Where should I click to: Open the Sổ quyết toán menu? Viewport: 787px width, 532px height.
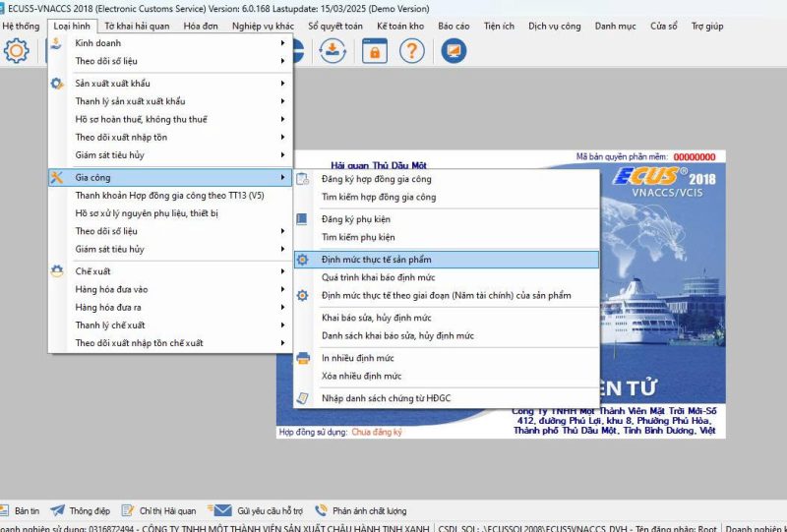pos(335,27)
